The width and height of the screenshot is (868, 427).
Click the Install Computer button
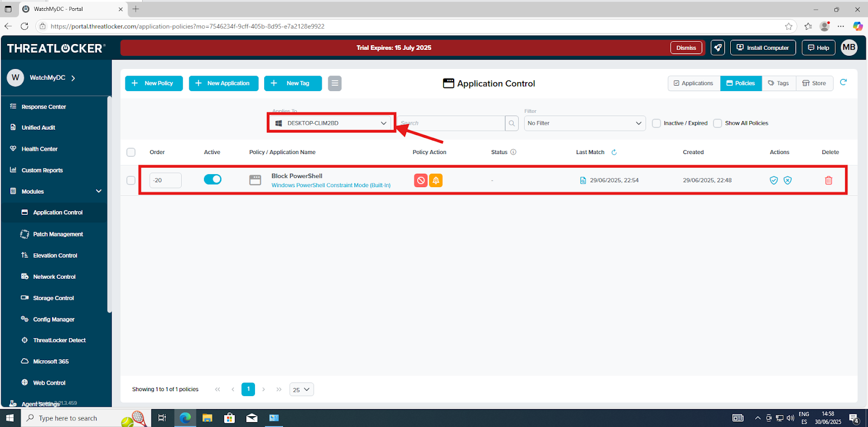click(763, 48)
